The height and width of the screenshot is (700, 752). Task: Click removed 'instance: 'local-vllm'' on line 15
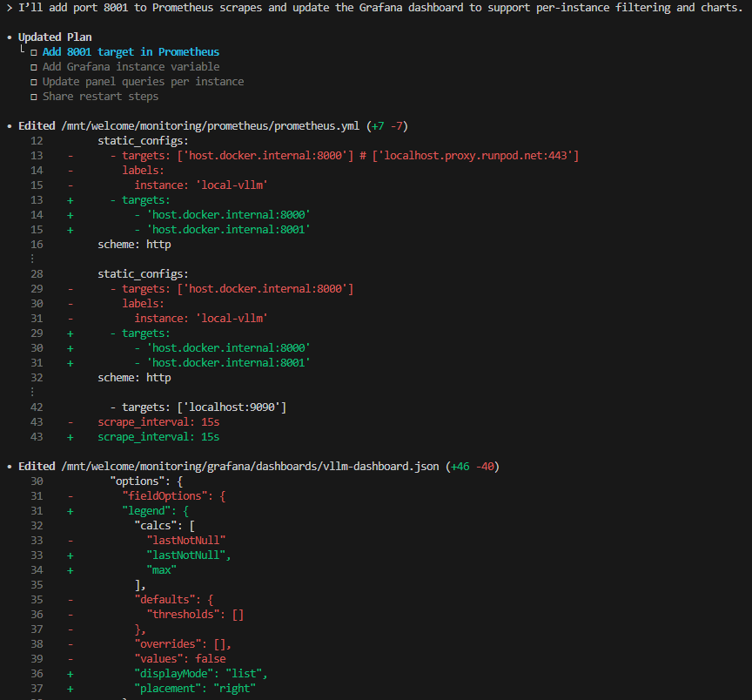(201, 185)
